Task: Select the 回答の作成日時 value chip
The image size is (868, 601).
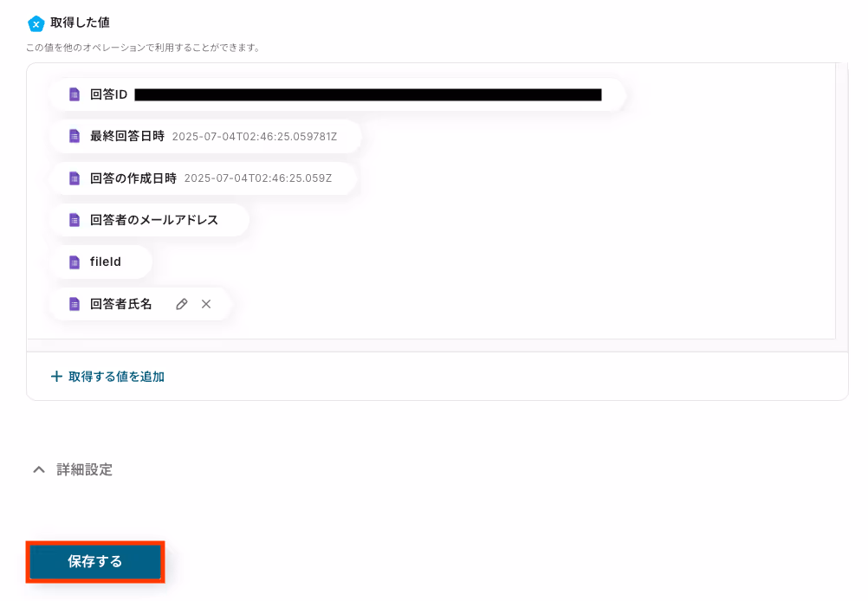Action: 203,178
